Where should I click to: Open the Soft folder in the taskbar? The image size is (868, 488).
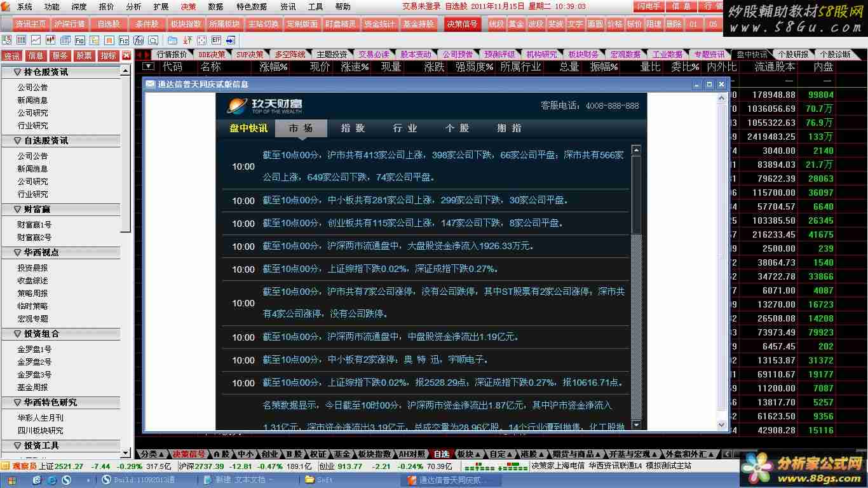tap(324, 480)
